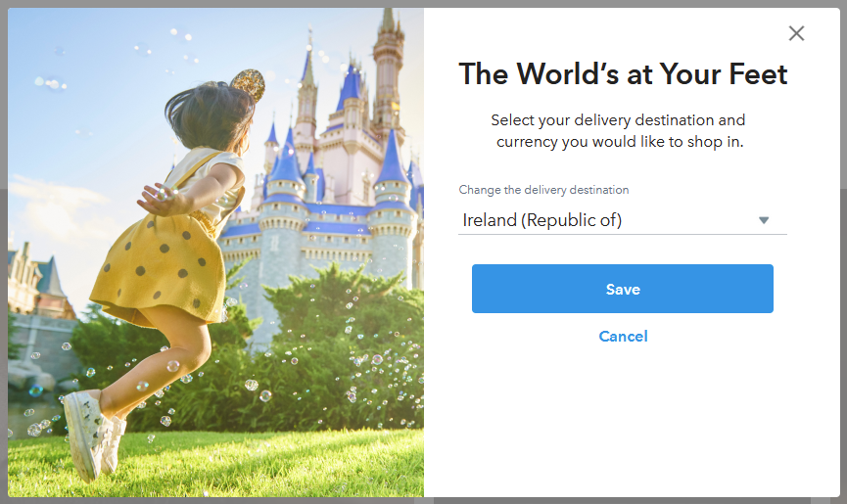This screenshot has width=847, height=504.
Task: Click the dropdown arrow beside Ireland
Action: (763, 220)
